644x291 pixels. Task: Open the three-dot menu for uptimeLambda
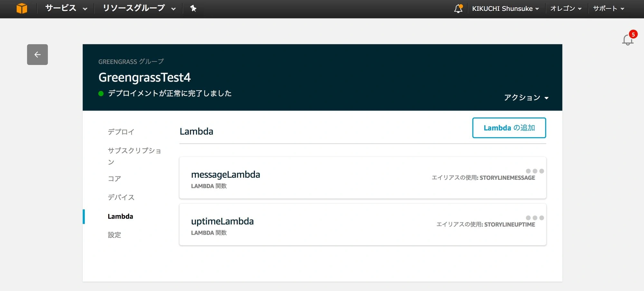point(535,218)
